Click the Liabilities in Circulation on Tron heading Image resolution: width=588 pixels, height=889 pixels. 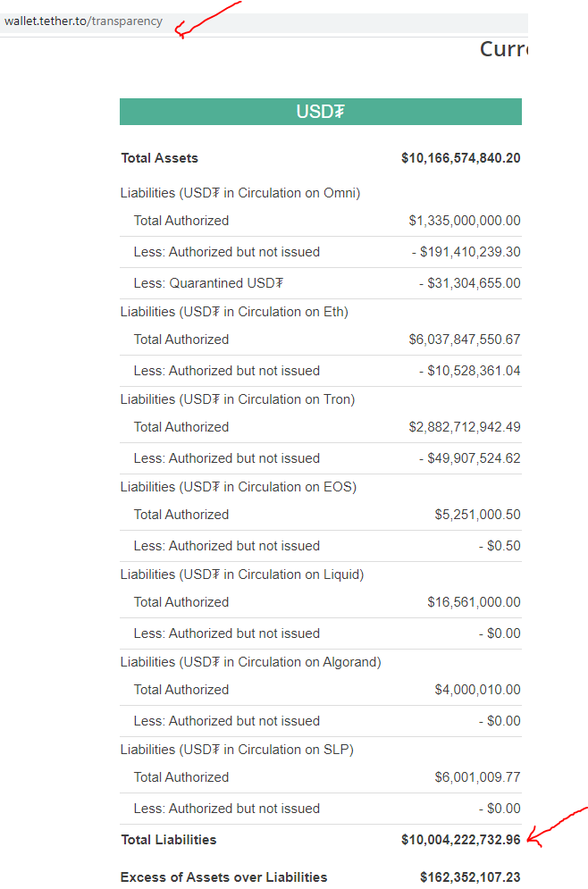238,399
